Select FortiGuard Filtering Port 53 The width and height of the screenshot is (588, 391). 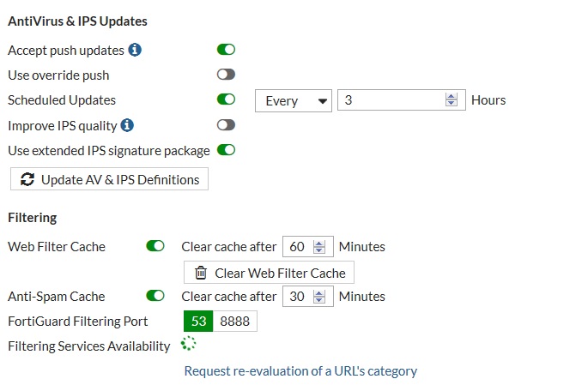198,322
